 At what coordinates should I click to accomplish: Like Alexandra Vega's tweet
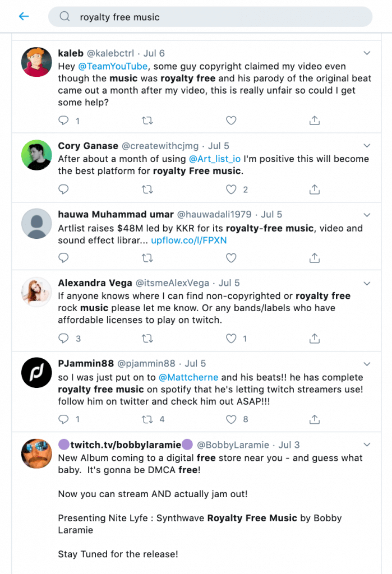(x=231, y=338)
